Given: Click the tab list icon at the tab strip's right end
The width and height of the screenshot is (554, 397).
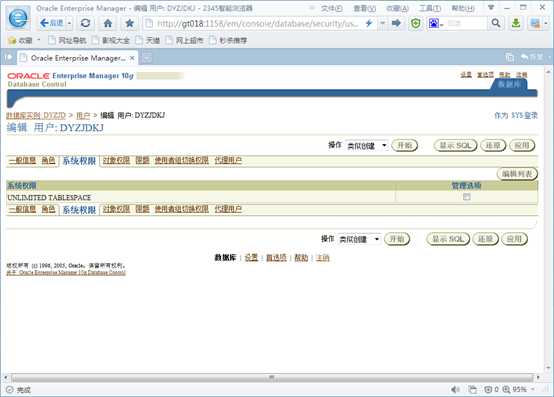Looking at the screenshot, I should click(x=510, y=57).
